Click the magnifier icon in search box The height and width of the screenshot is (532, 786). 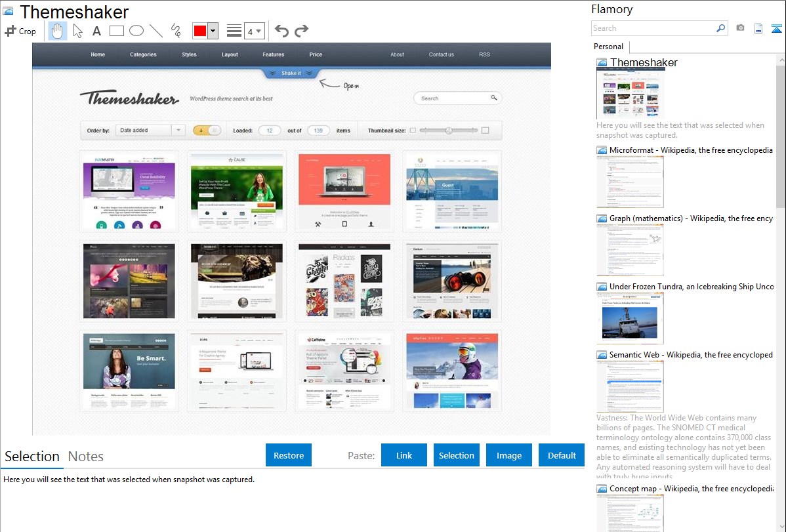point(720,28)
